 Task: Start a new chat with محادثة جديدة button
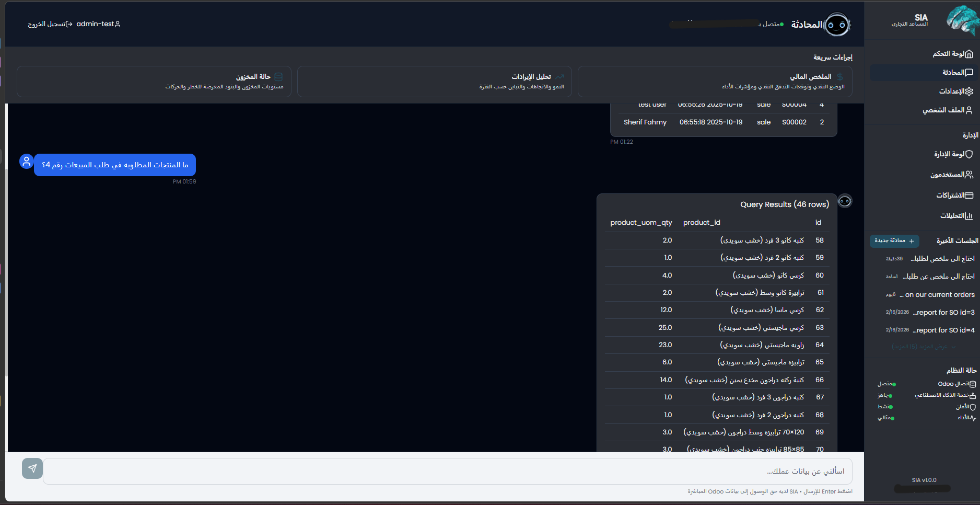pyautogui.click(x=894, y=240)
